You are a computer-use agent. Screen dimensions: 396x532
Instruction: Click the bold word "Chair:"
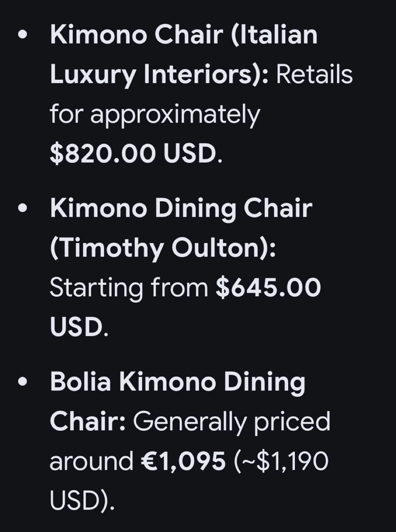(x=88, y=421)
